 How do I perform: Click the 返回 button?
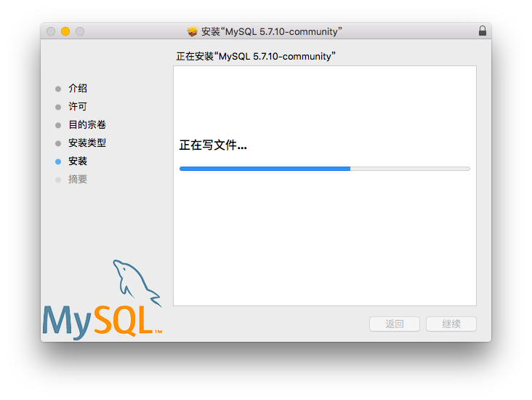[x=394, y=324]
